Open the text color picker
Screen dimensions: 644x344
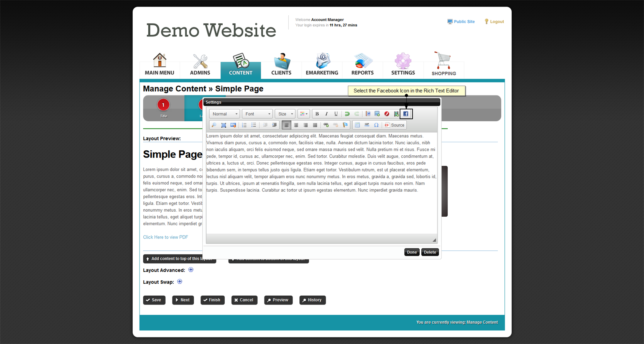pos(304,114)
